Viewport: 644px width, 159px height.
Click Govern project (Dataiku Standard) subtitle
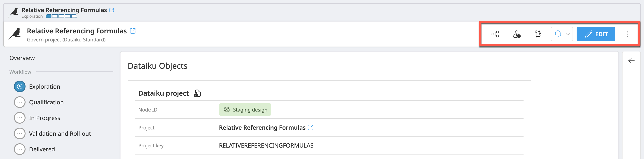click(x=66, y=40)
